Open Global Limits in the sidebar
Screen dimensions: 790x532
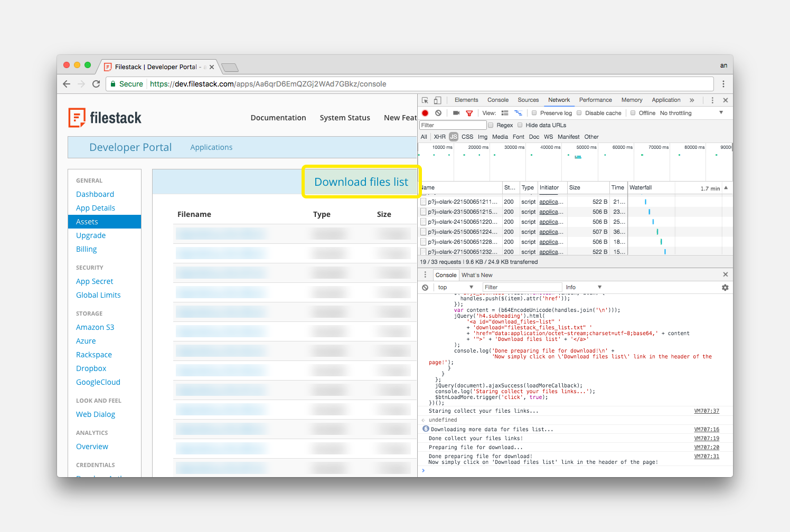(98, 295)
